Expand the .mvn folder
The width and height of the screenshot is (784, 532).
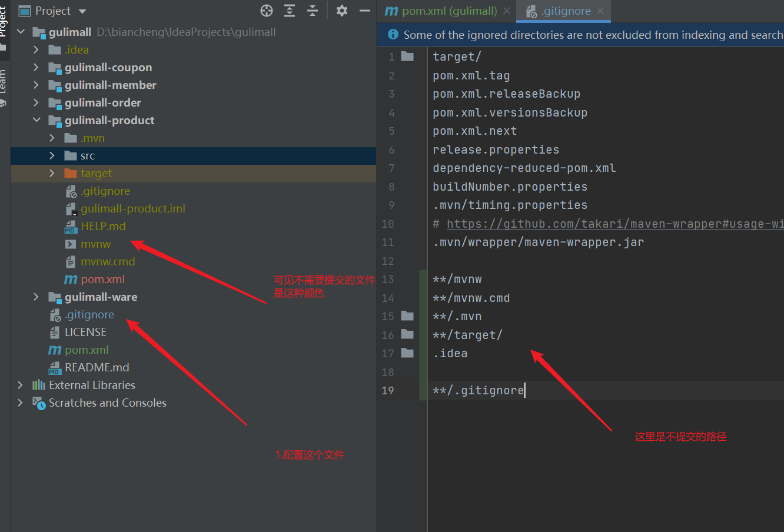coord(52,138)
